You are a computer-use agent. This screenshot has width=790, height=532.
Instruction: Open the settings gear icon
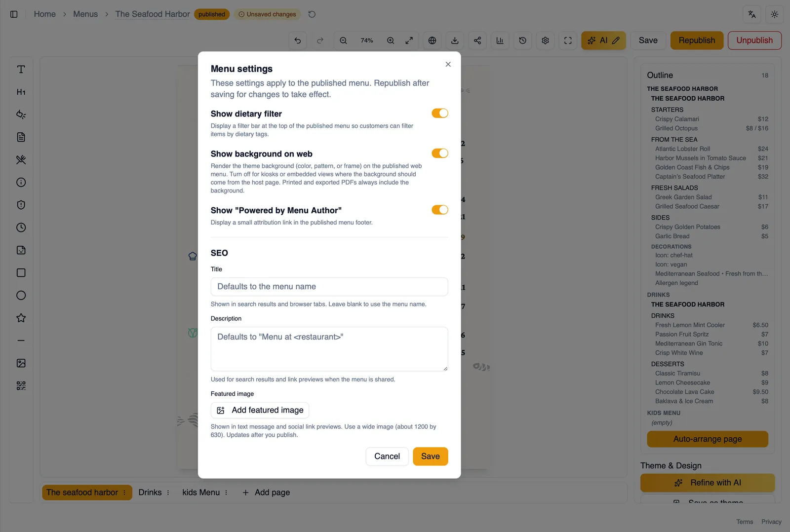coord(545,40)
